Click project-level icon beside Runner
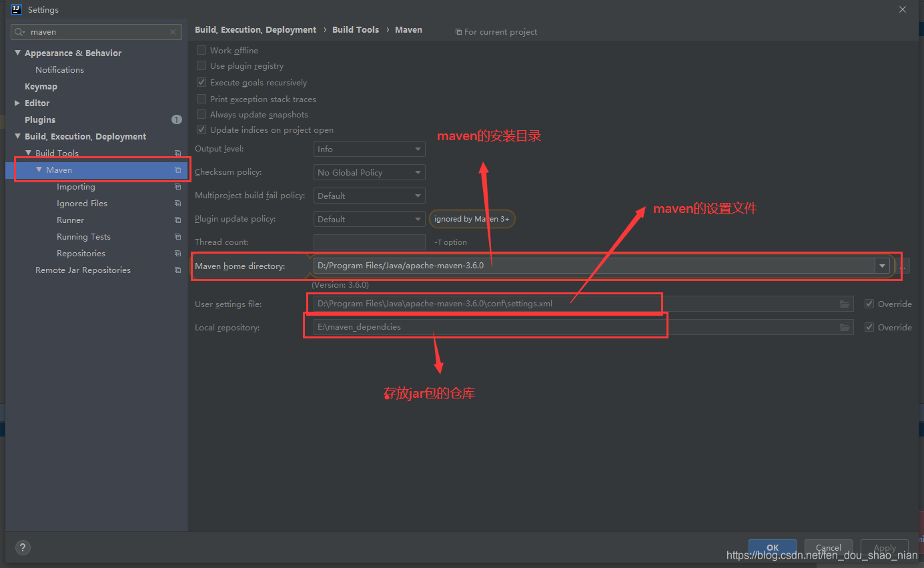This screenshot has height=568, width=924. tap(177, 220)
